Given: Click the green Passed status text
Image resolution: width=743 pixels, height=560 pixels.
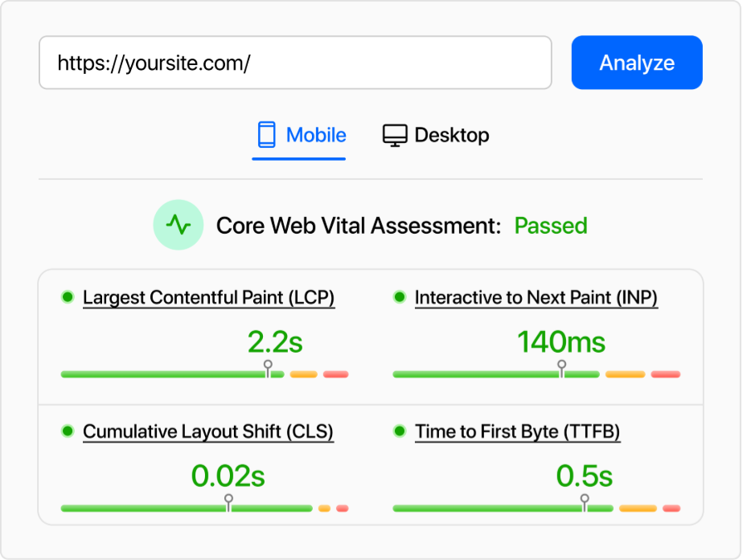Looking at the screenshot, I should tap(551, 226).
